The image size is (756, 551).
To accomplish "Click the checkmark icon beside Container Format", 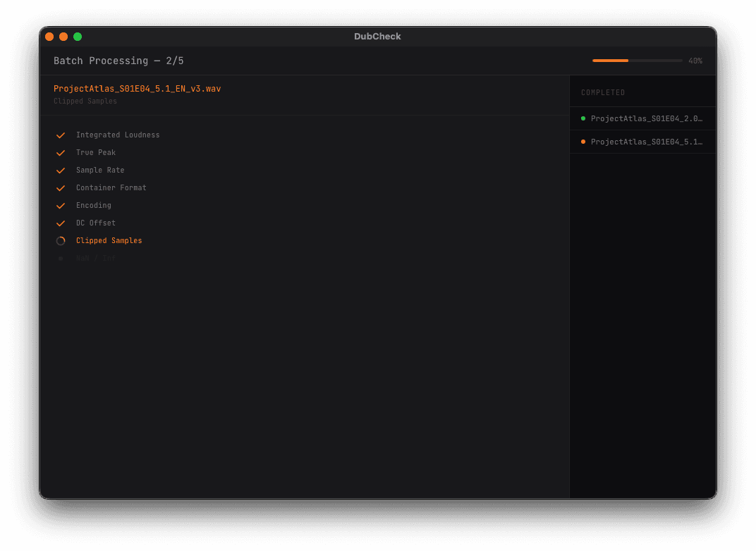I will pyautogui.click(x=61, y=188).
